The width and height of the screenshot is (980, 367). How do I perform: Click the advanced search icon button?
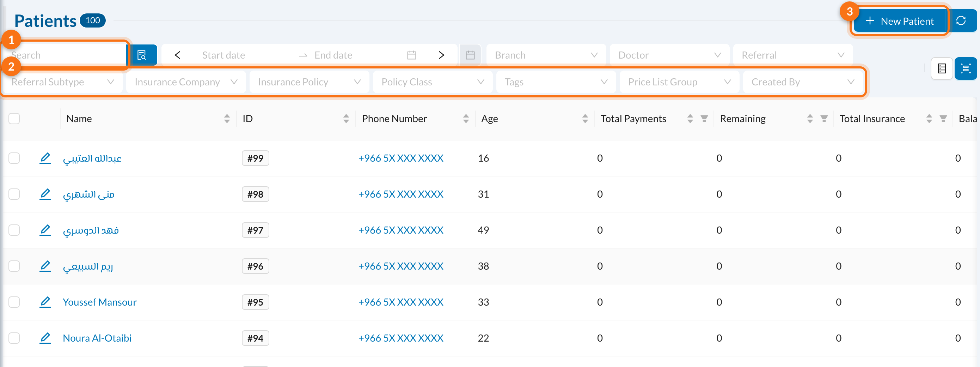(141, 55)
